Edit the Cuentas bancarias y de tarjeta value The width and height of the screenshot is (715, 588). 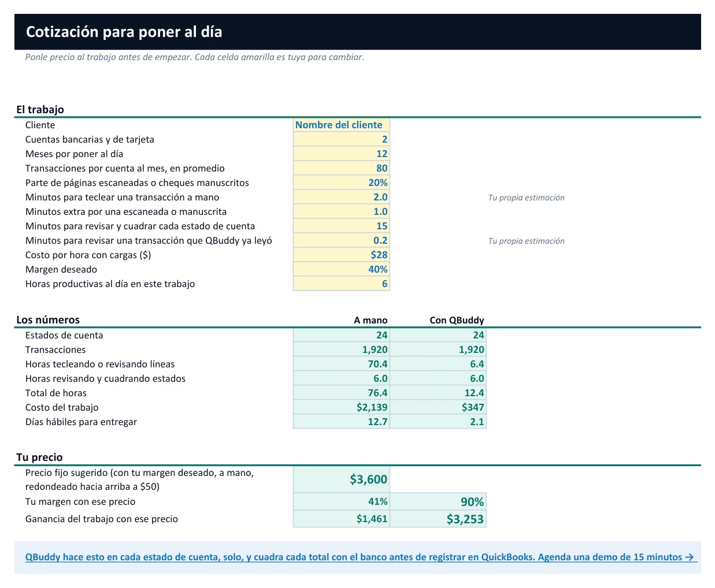point(342,139)
